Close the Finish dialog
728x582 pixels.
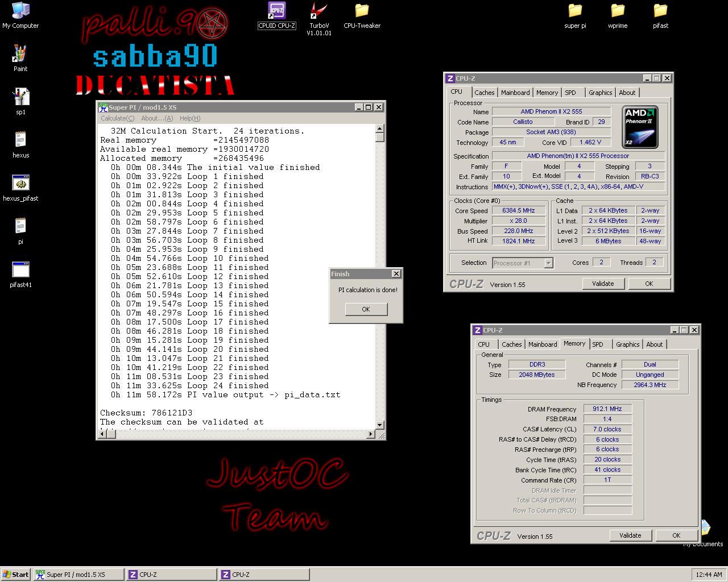[x=396, y=274]
